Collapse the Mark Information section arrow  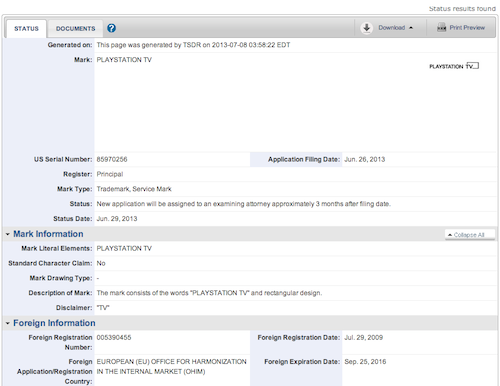[8, 234]
